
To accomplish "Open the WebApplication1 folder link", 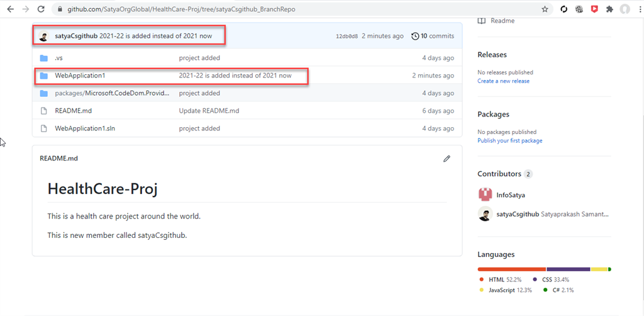I will [80, 76].
